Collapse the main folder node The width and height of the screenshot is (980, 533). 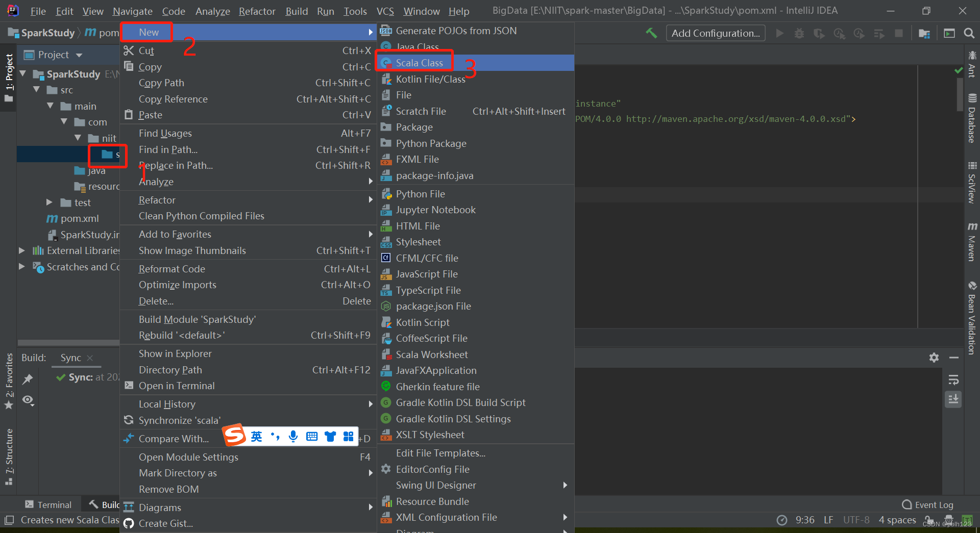50,106
